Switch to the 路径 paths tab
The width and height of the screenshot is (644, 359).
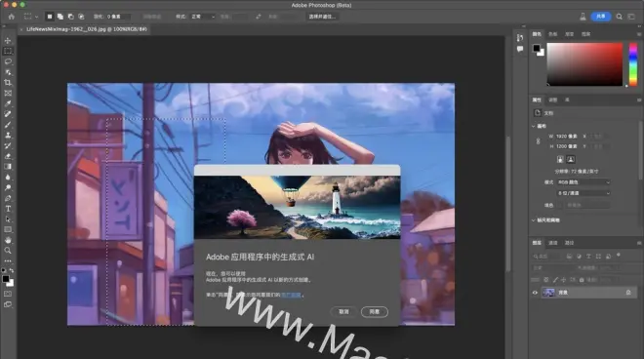coord(569,243)
